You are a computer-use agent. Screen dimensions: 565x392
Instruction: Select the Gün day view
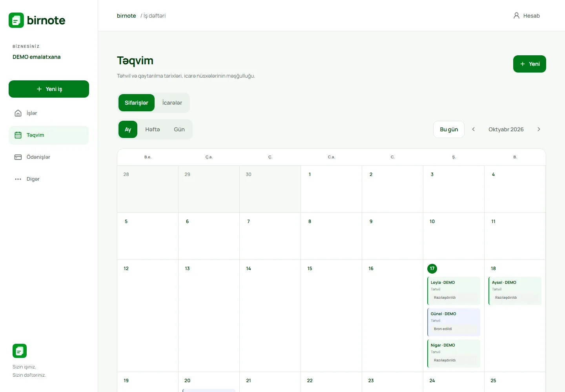[179, 129]
